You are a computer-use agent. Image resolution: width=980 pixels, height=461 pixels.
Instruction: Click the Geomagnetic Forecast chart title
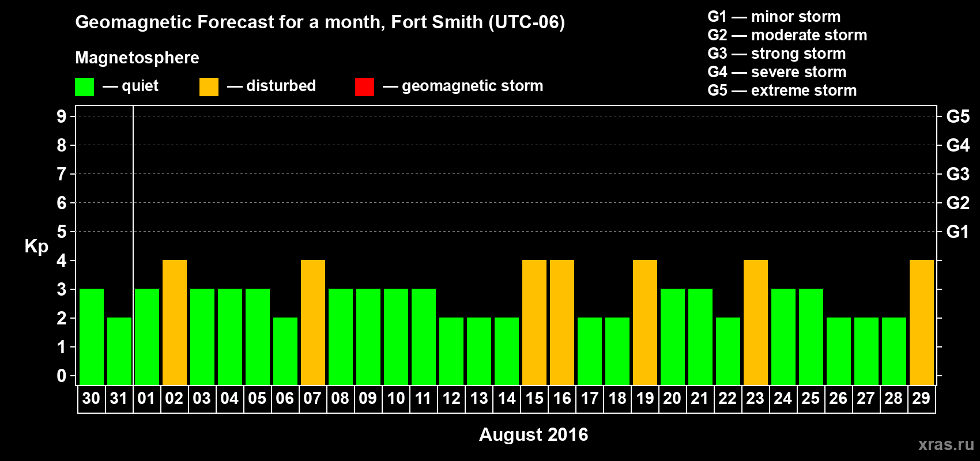(x=320, y=22)
